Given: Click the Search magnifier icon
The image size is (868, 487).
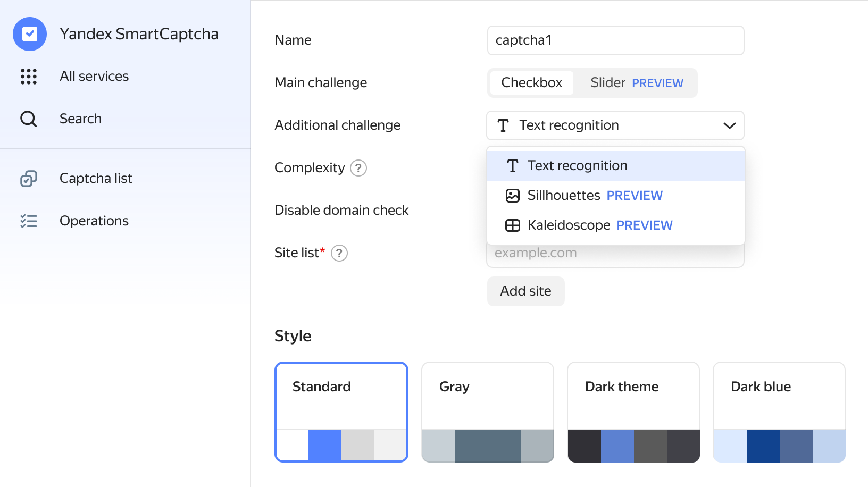Looking at the screenshot, I should 29,119.
